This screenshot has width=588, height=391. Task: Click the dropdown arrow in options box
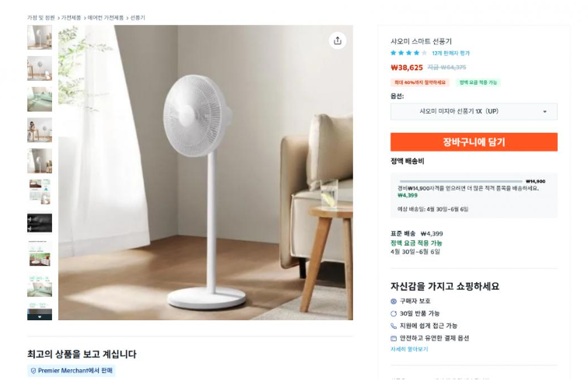(545, 112)
